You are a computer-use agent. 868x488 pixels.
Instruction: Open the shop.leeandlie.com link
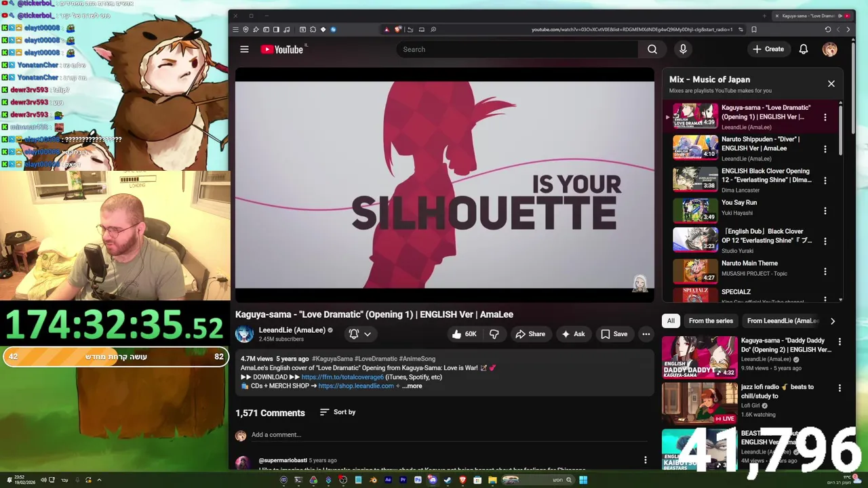click(x=356, y=386)
